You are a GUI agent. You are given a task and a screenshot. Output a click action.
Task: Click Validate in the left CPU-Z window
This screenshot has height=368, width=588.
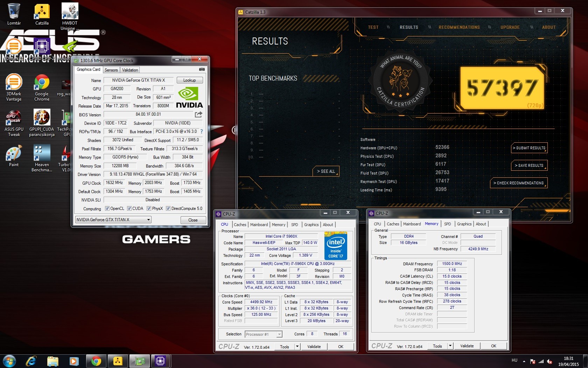314,347
